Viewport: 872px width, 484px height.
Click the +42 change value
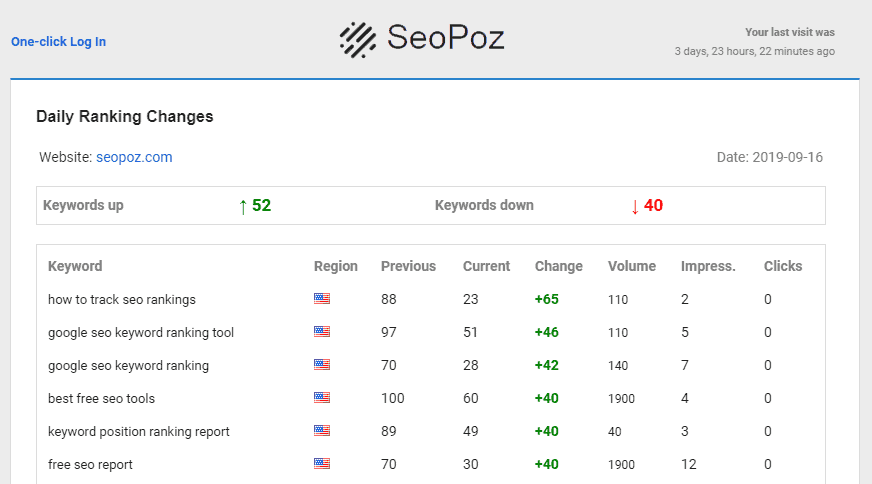547,366
